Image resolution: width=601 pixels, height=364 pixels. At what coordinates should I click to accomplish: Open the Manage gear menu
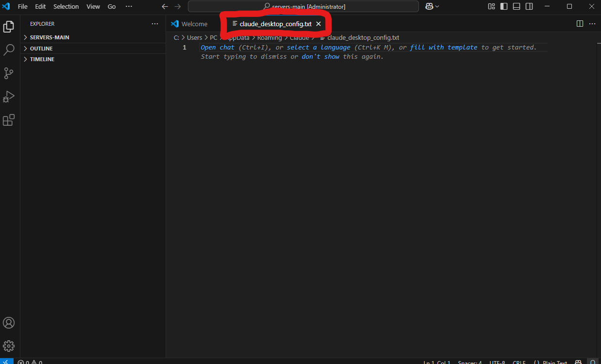point(9,346)
